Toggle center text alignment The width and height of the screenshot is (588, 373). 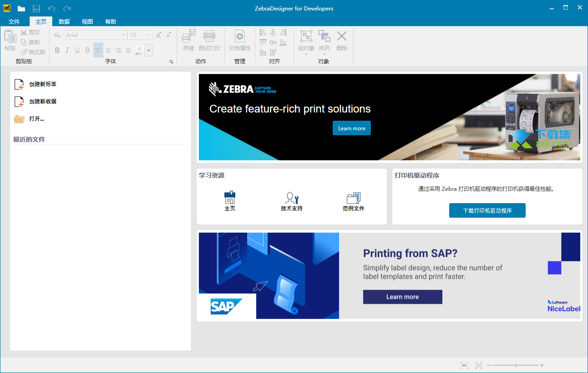tap(108, 50)
